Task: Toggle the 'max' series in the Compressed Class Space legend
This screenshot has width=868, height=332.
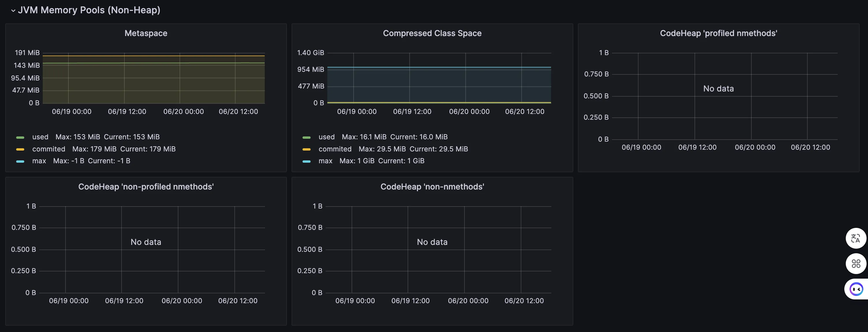Action: (x=326, y=161)
